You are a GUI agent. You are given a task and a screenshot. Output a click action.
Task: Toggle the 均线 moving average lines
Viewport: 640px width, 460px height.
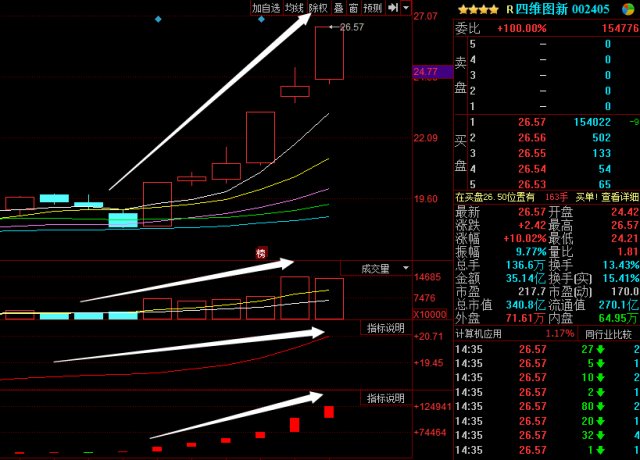[294, 7]
